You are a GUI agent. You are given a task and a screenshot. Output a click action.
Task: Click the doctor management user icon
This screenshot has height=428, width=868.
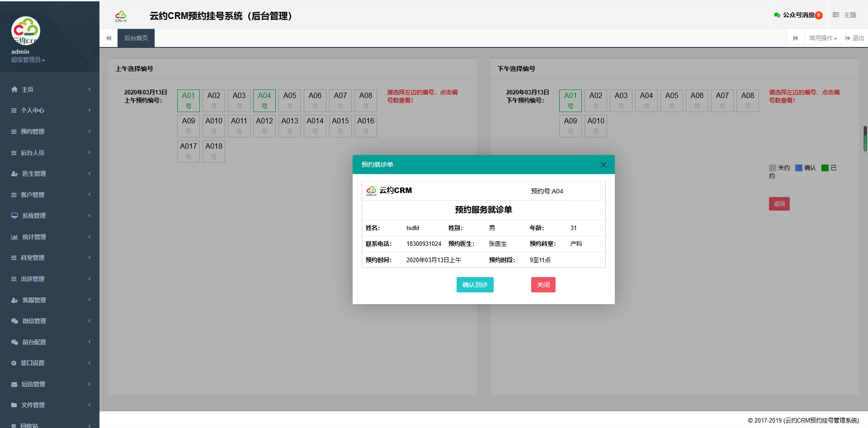14,174
